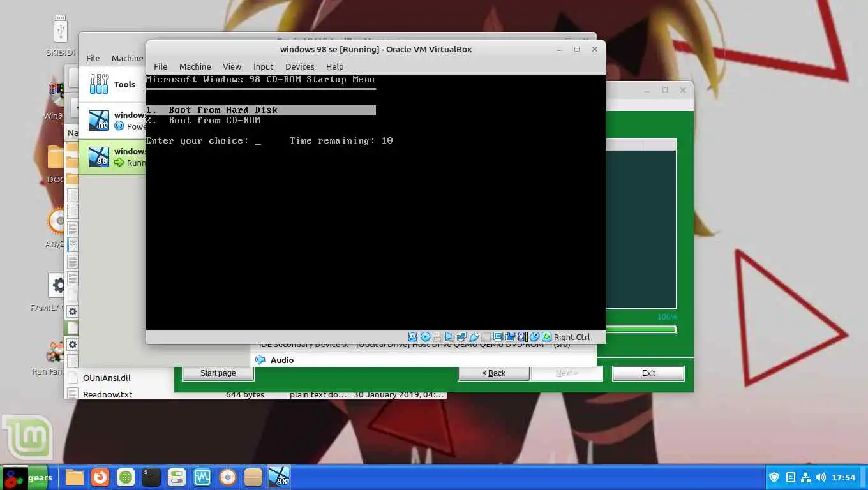The width and height of the screenshot is (868, 490).
Task: Open the Machine menu of the VM window
Action: [195, 66]
